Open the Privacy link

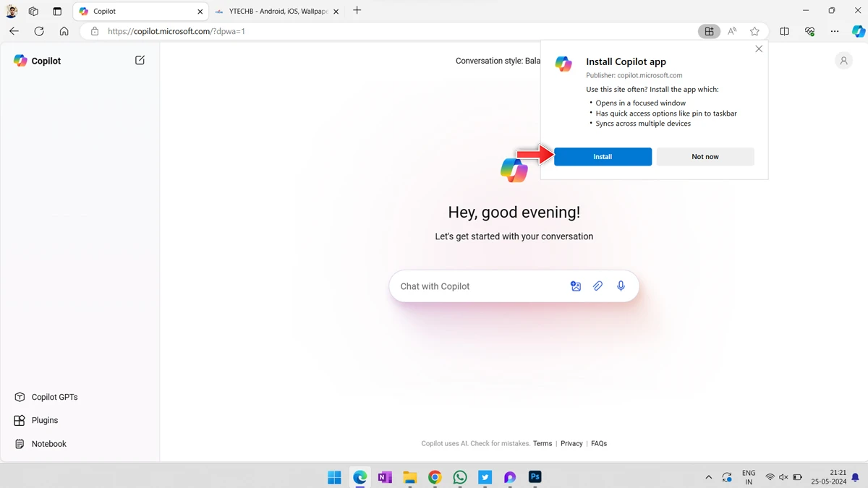coord(571,444)
